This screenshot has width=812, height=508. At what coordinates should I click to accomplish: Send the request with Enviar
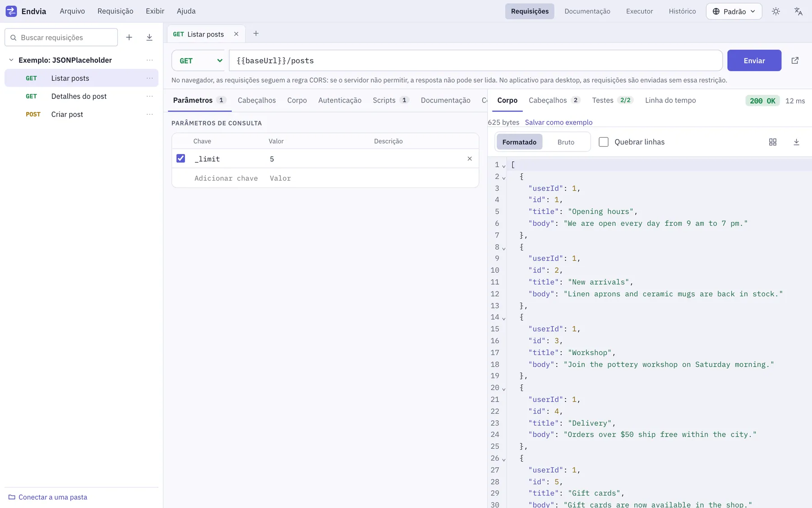click(x=754, y=61)
